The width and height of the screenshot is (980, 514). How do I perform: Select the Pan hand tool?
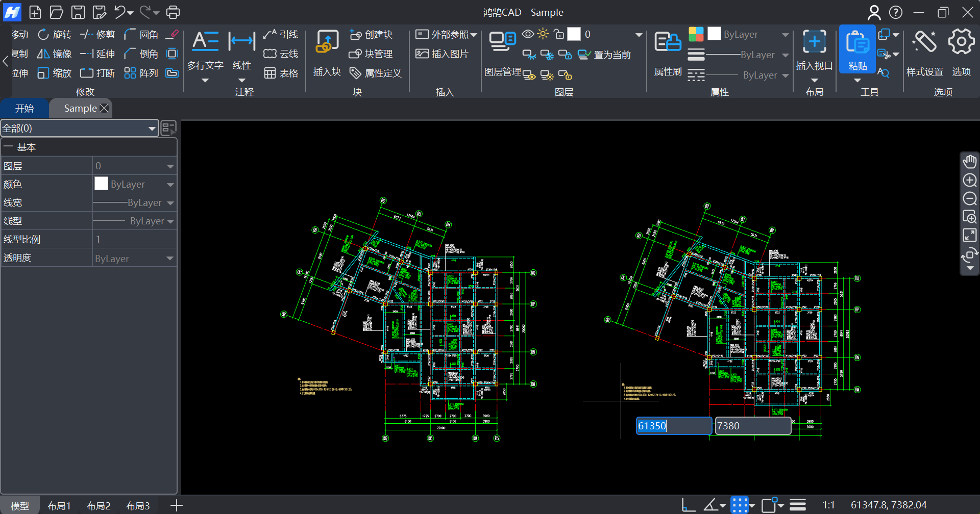(969, 162)
